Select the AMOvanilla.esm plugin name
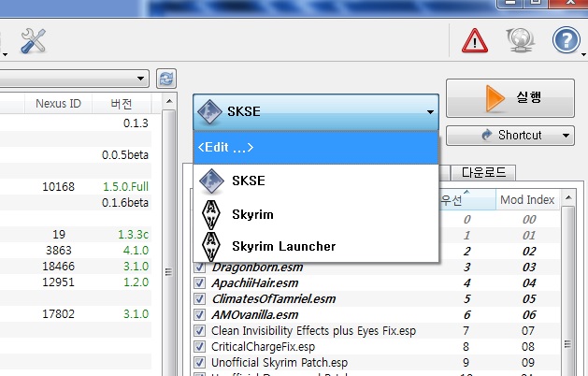The width and height of the screenshot is (588, 376). coord(255,315)
